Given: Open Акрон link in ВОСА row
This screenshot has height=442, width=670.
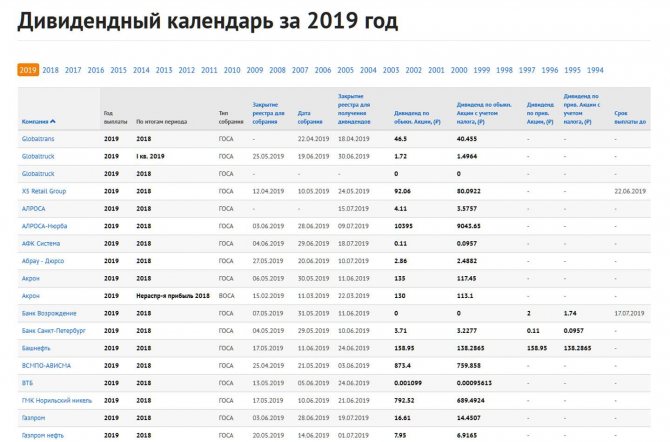Looking at the screenshot, I should (30, 296).
